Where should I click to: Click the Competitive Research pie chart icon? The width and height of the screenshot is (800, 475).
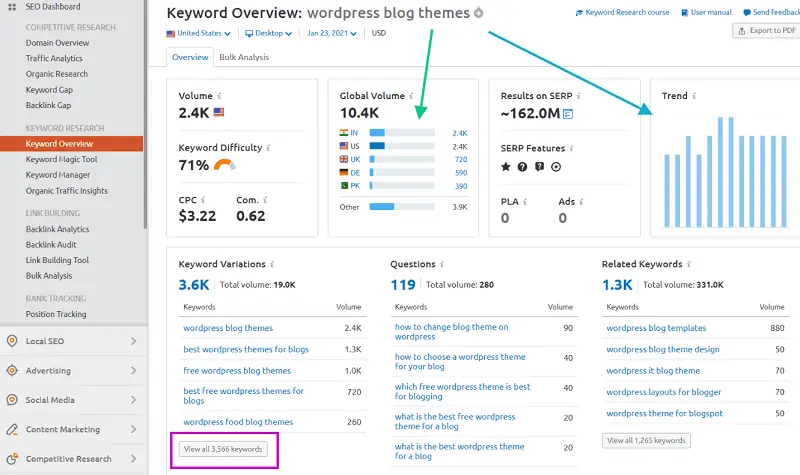pos(12,459)
